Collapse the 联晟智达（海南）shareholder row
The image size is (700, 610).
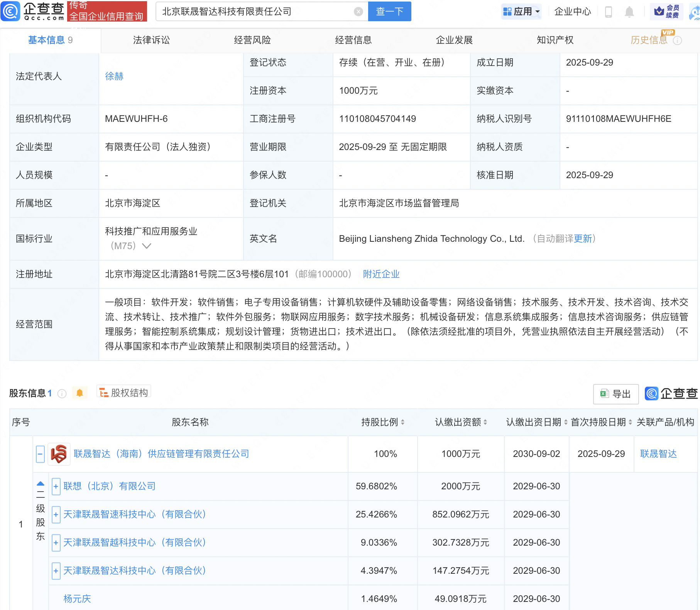[x=40, y=454]
